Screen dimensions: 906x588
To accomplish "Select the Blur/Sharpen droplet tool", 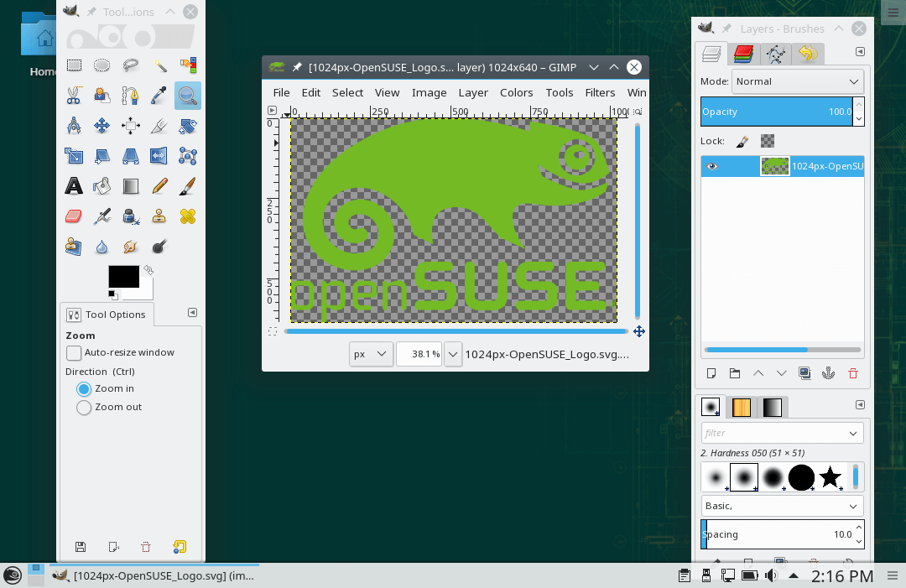I will [102, 247].
